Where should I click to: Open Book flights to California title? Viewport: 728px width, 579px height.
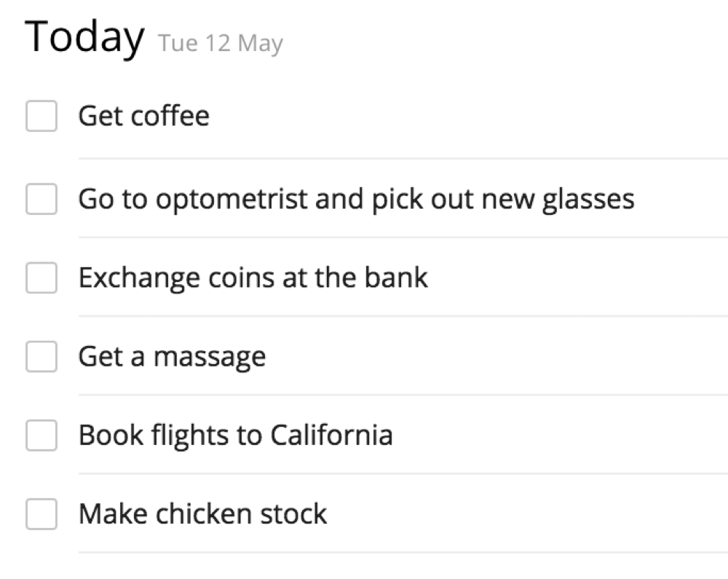pos(235,436)
